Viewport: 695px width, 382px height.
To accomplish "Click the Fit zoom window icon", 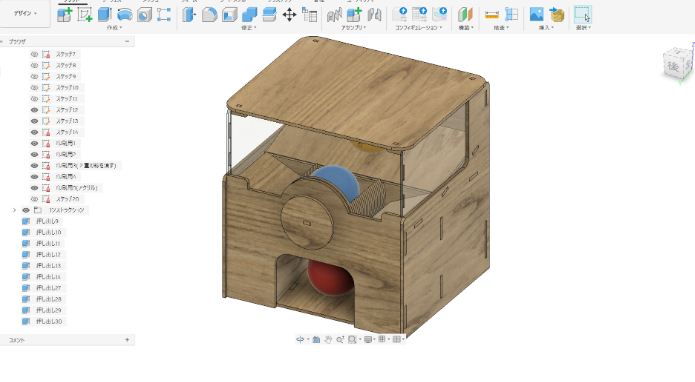I will coord(352,339).
